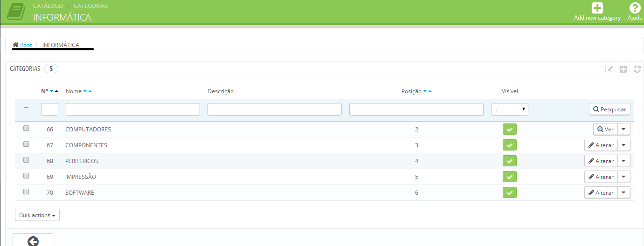Click ID number 66 cell
Screen dimensions: 644x246
(50, 130)
